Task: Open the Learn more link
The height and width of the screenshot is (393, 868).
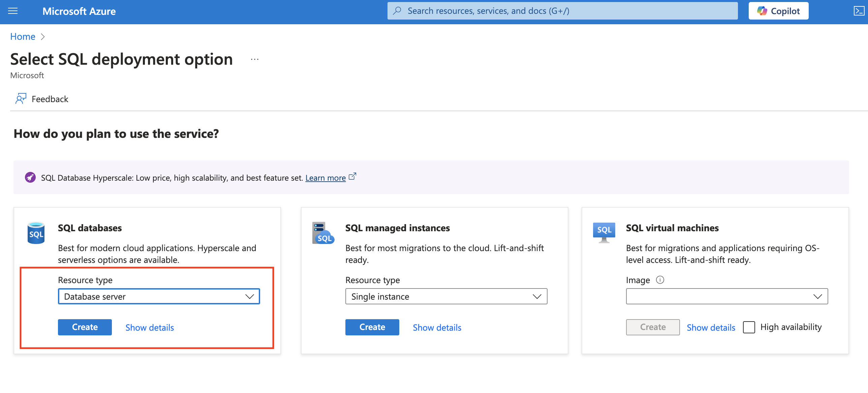Action: tap(325, 178)
